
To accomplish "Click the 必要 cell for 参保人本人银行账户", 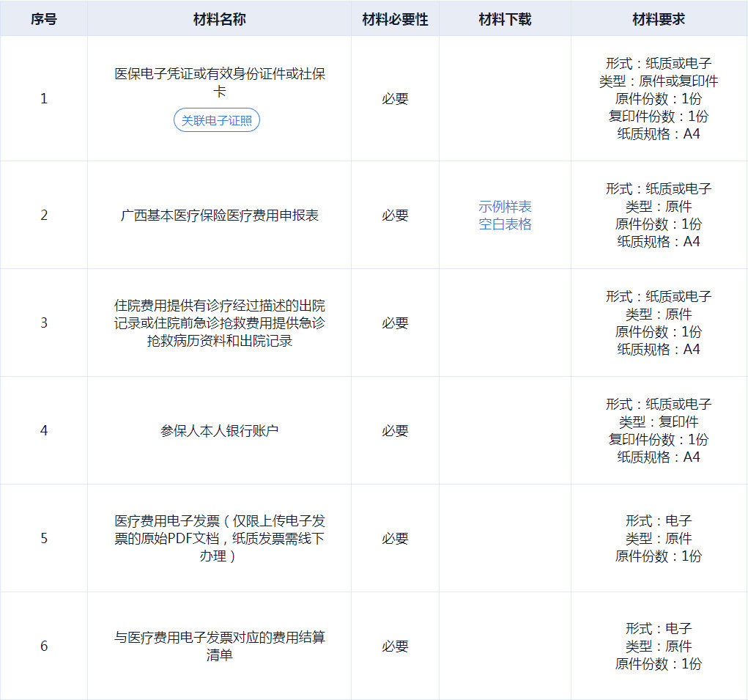I will tap(395, 431).
